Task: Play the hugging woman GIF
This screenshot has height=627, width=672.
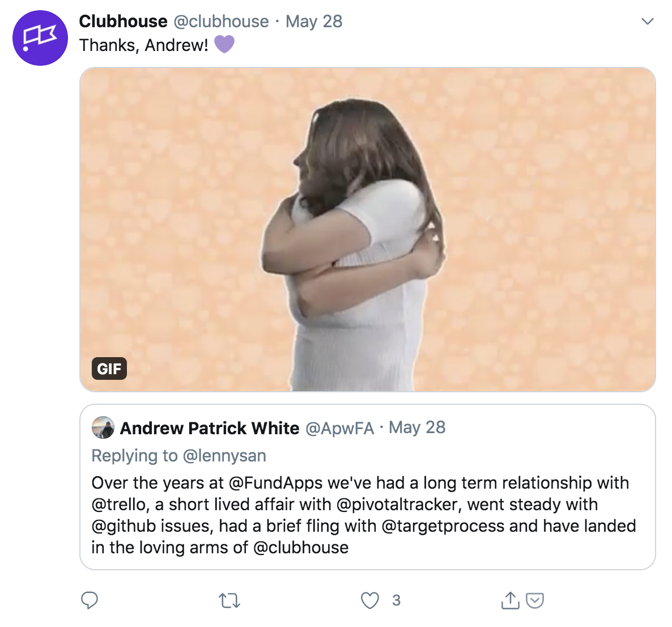Action: coord(368,230)
